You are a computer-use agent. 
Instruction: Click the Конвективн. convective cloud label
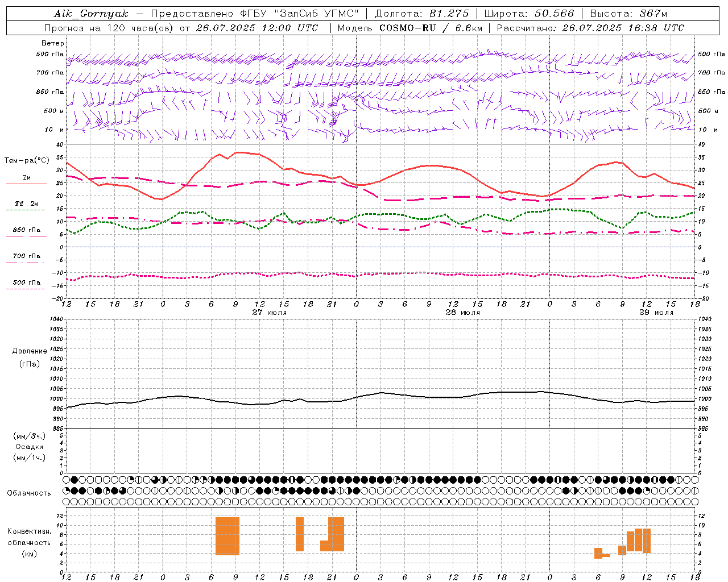(x=30, y=531)
